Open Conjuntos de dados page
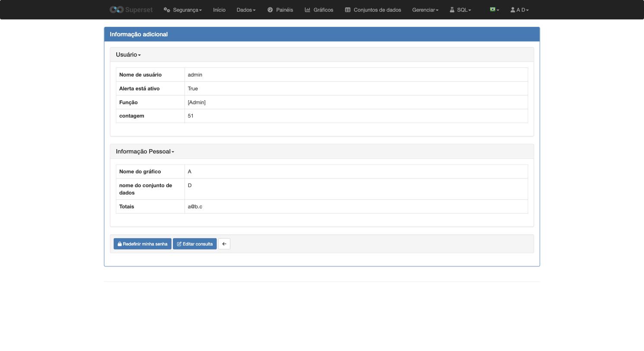Screen dimensions: 644x351 (x=373, y=10)
